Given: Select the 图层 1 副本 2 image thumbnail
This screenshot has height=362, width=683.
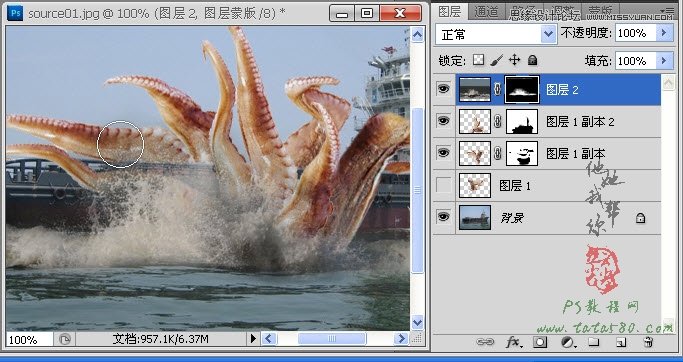Looking at the screenshot, I should [475, 122].
